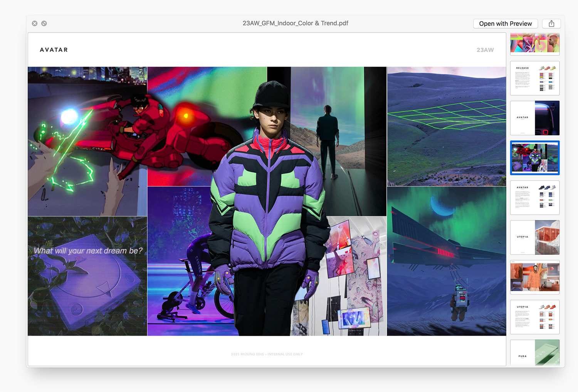
Task: Select the AVATAR shoe lineup thumbnail
Action: (x=535, y=198)
